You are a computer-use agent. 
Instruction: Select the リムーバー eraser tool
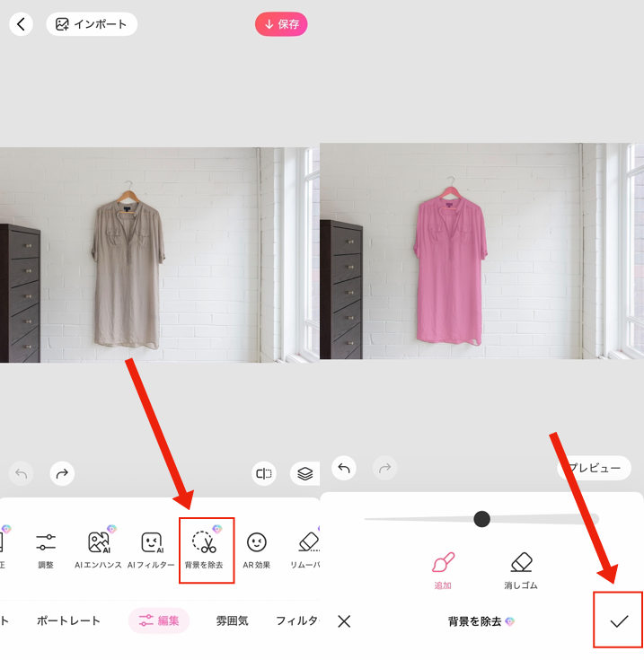306,550
